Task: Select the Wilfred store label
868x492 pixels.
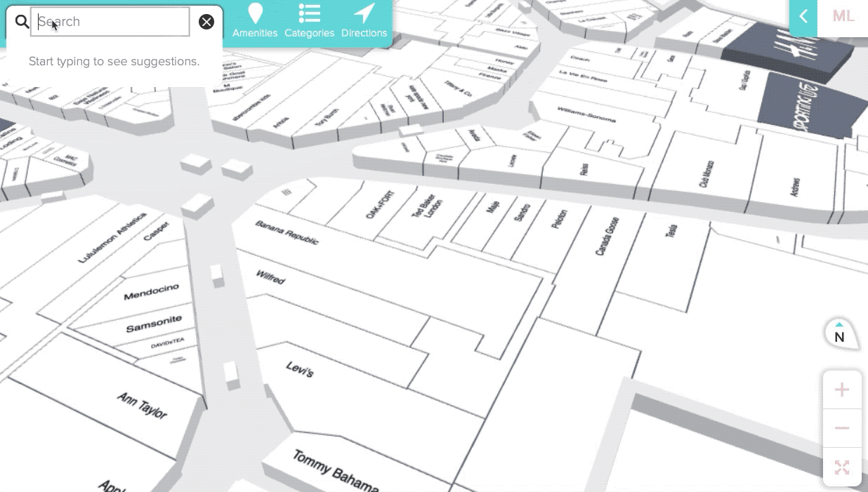Action: pos(270,277)
